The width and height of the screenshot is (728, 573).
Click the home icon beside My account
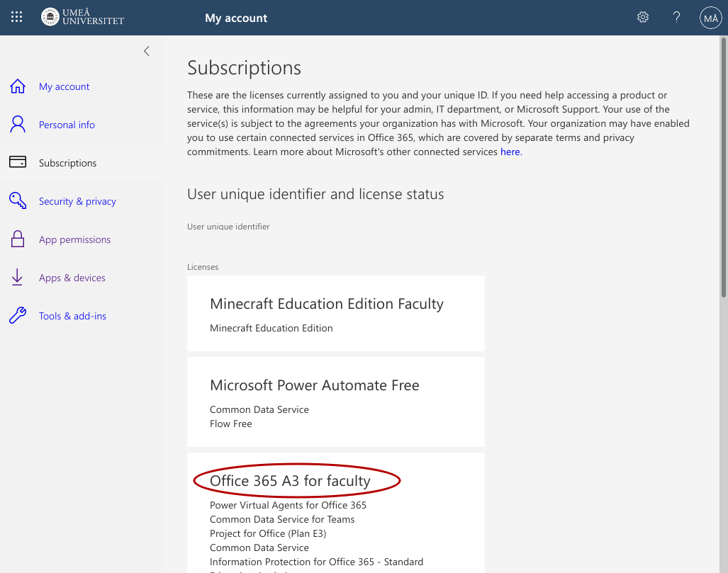pyautogui.click(x=18, y=86)
